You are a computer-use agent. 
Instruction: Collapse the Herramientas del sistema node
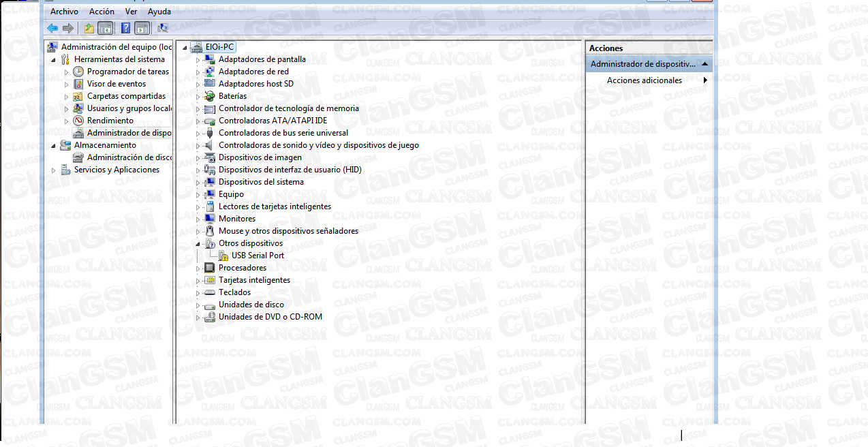[x=55, y=59]
